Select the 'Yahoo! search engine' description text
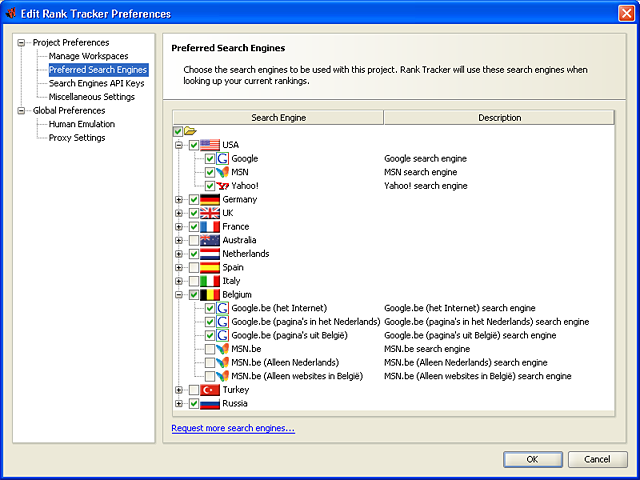Viewport: 640px width, 480px height. click(x=426, y=186)
